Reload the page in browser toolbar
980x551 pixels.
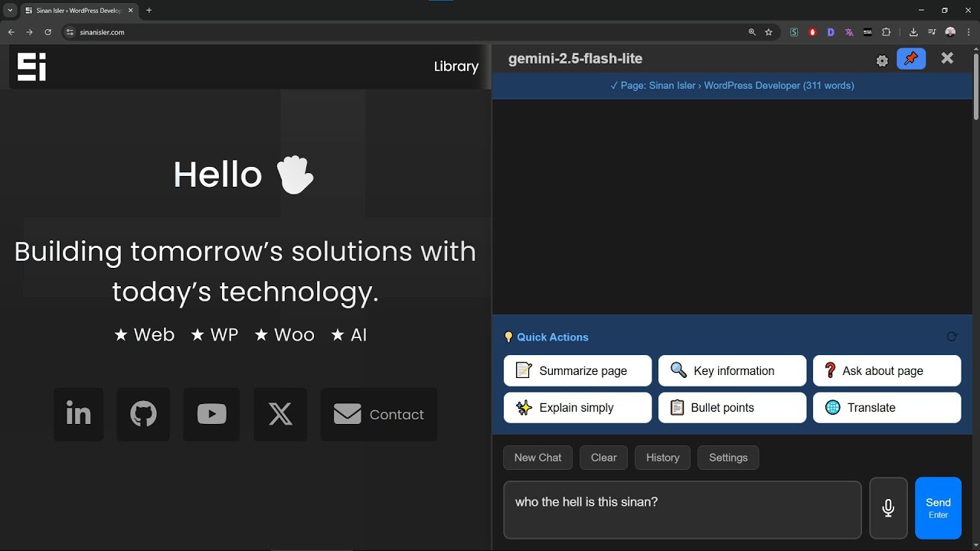(x=47, y=32)
